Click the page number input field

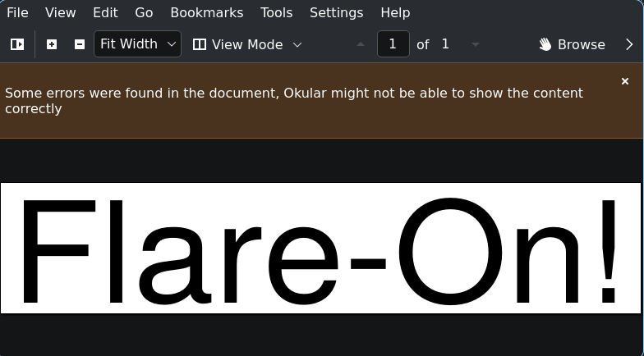click(x=393, y=44)
